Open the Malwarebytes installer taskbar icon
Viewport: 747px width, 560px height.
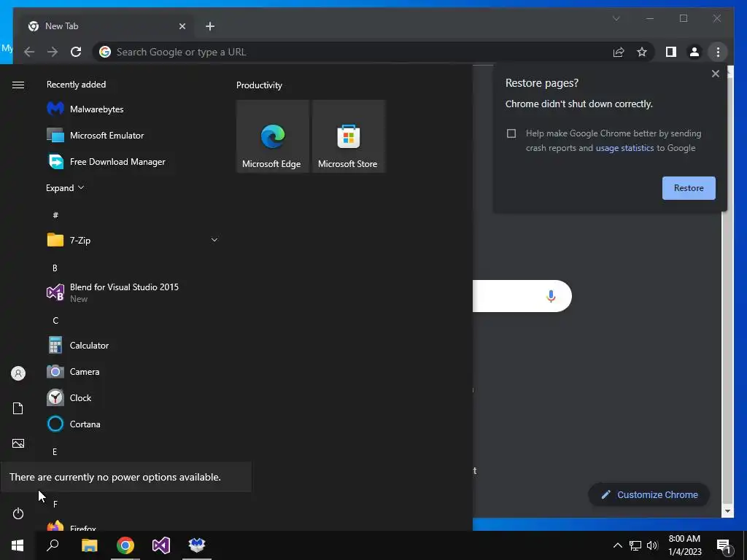[197, 545]
